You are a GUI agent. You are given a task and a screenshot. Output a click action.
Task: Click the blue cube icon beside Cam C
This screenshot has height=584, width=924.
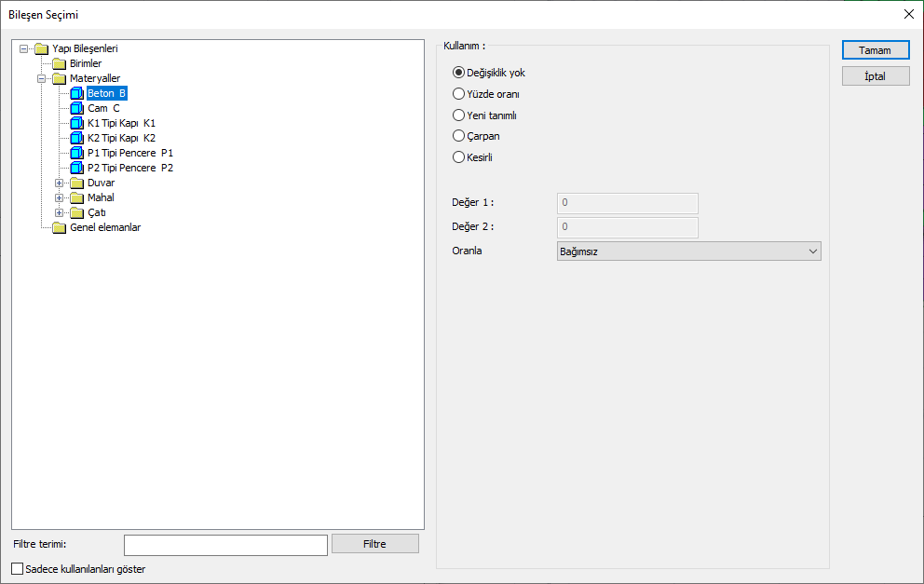pos(76,108)
